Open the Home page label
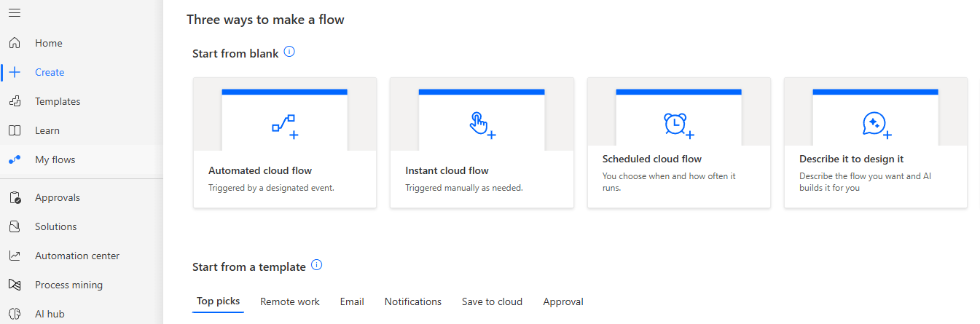The image size is (980, 324). click(49, 43)
